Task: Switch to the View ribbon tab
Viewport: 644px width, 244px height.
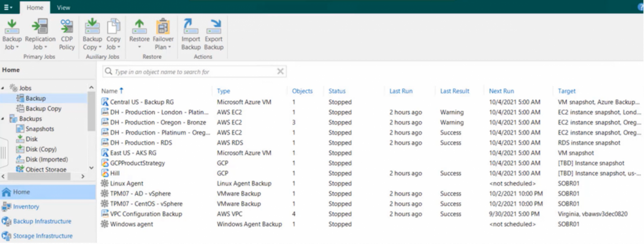Action: (63, 7)
